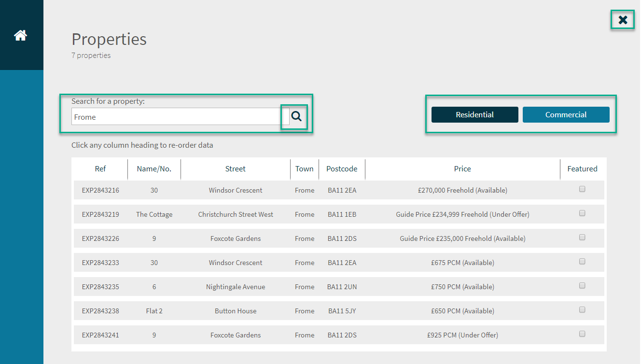Viewport: 641px width, 364px height.
Task: Click postcode BA11 5JY
Action: point(342,311)
